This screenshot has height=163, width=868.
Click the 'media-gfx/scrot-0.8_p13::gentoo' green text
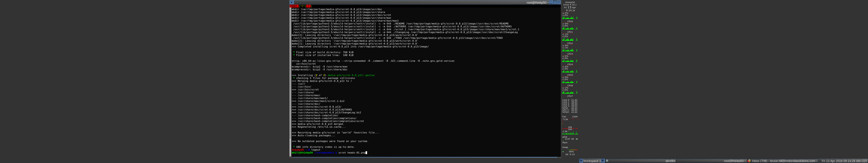coord(351,75)
